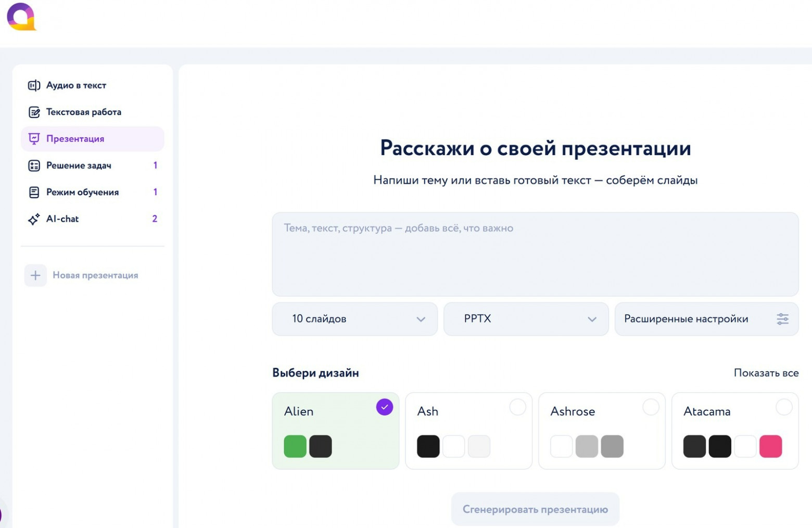Click the dark gray swatch in Ashrose
The image size is (812, 528).
(x=612, y=446)
